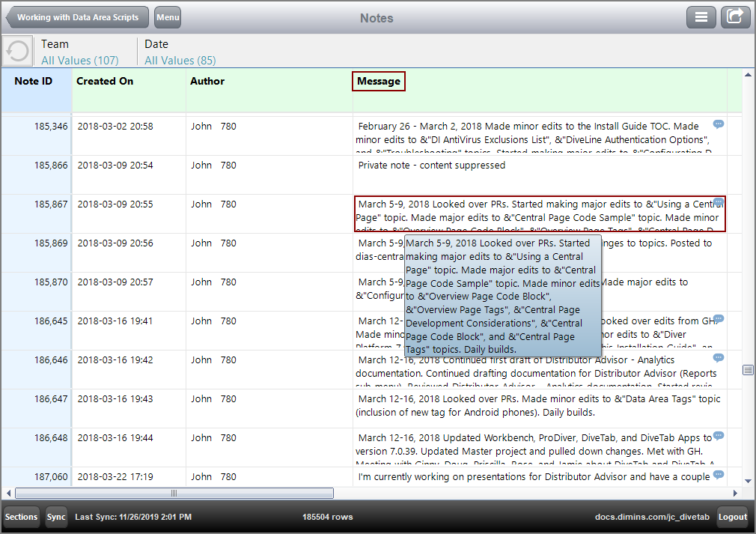This screenshot has width=756, height=534.
Task: Open the hamburger menu in the top-right corner
Action: pos(701,16)
